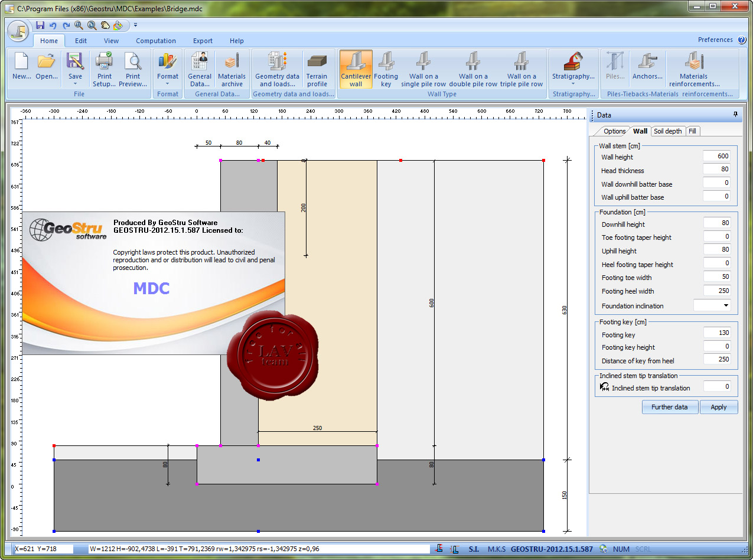
Task: Open the Soil depth tab
Action: (x=668, y=131)
